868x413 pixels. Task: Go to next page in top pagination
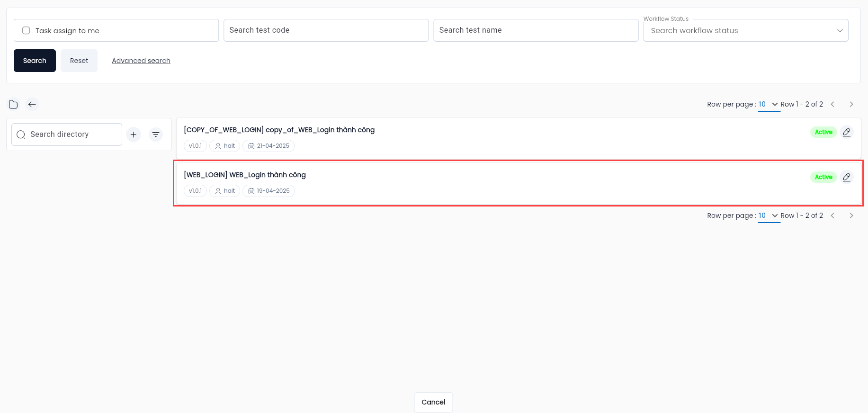click(851, 104)
